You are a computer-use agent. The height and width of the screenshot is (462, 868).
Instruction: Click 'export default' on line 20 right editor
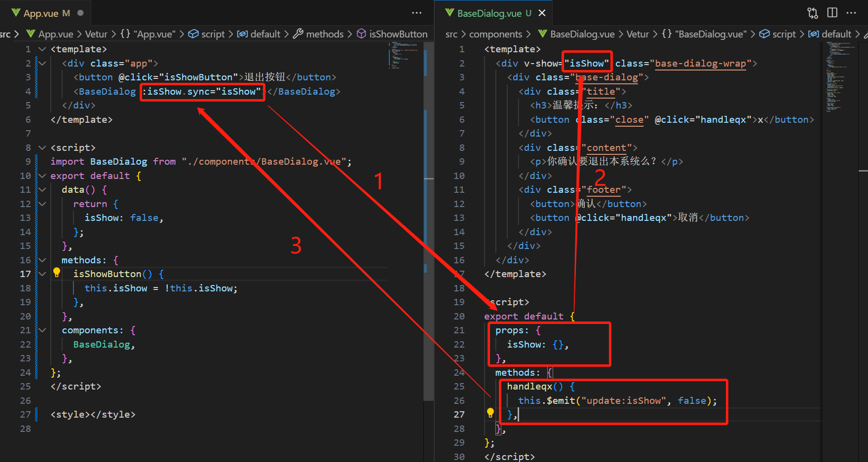pyautogui.click(x=524, y=316)
